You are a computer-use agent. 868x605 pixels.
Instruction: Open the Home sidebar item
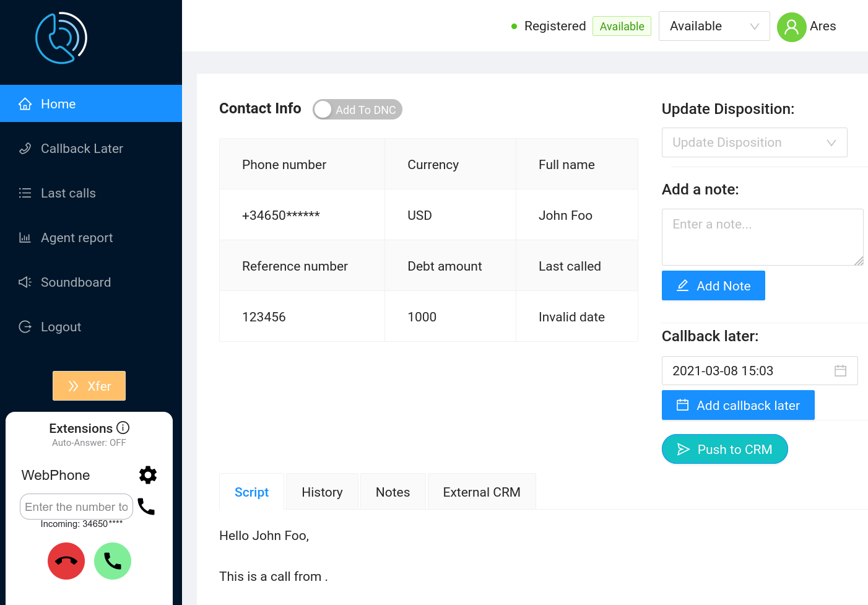pyautogui.click(x=58, y=103)
